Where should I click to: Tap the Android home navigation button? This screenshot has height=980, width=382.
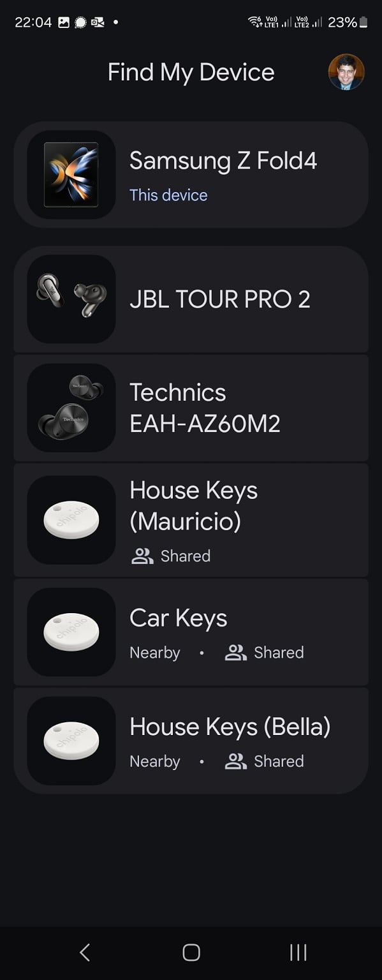point(191,953)
